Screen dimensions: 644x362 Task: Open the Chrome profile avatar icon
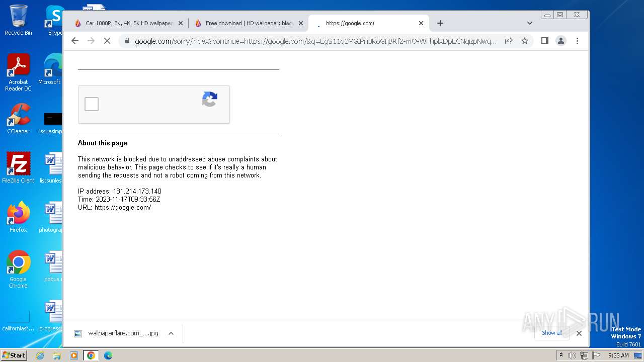coord(561,41)
